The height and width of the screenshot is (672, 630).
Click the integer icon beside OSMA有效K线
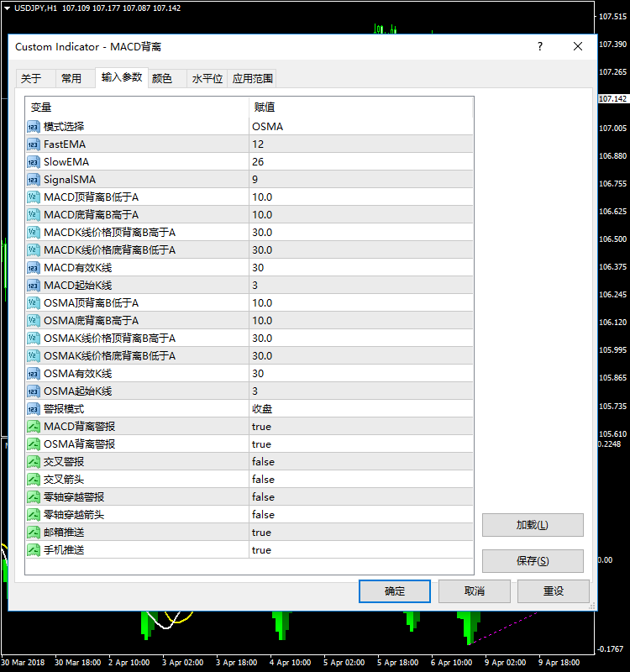(34, 374)
